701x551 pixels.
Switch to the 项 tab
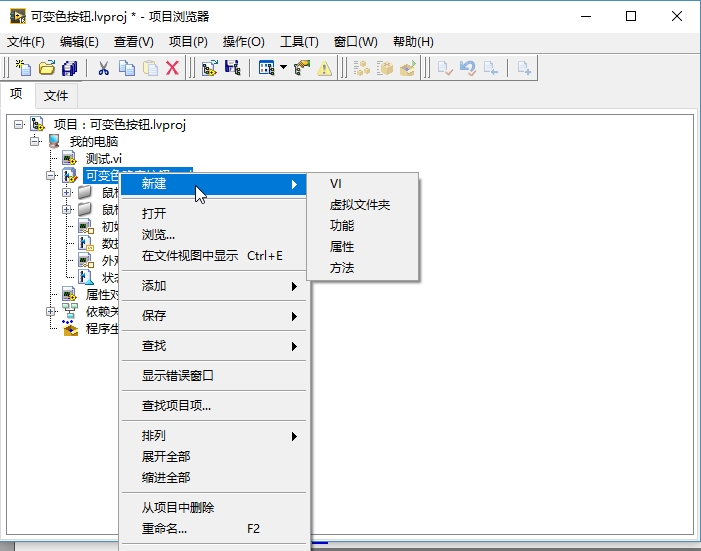coord(16,94)
